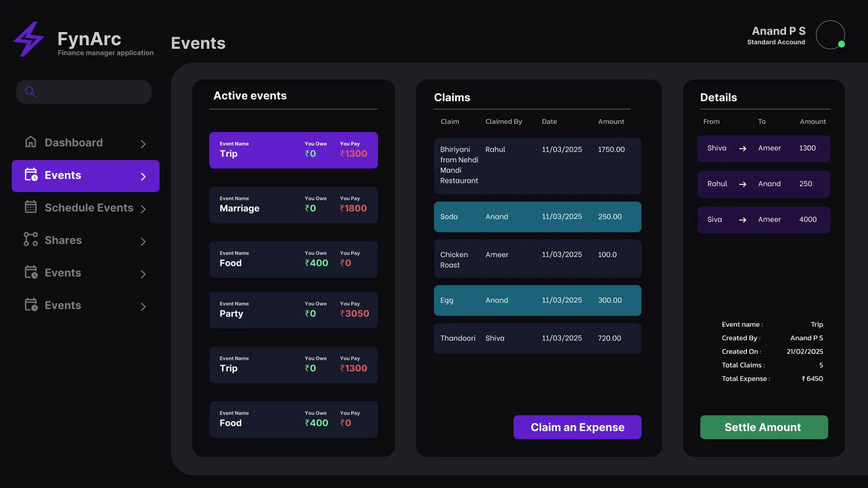This screenshot has height=488, width=868.
Task: Expand the Shares chevron
Action: pyautogui.click(x=143, y=241)
